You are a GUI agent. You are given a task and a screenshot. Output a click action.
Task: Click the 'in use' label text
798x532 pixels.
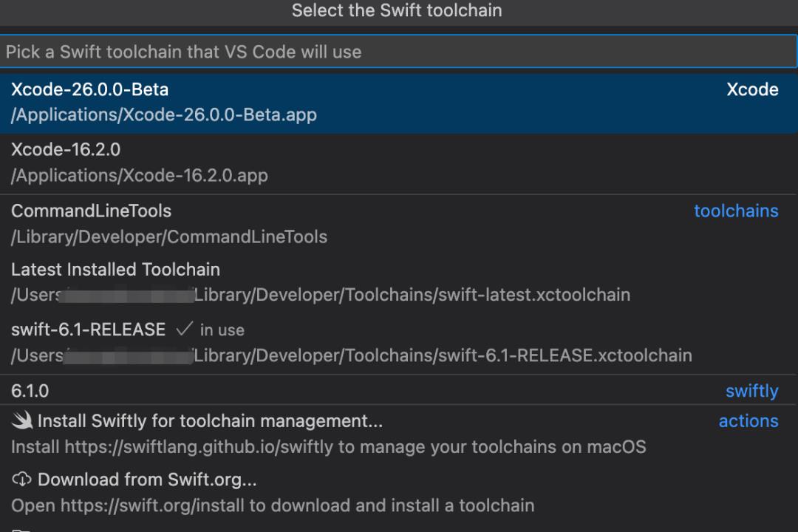[222, 330]
